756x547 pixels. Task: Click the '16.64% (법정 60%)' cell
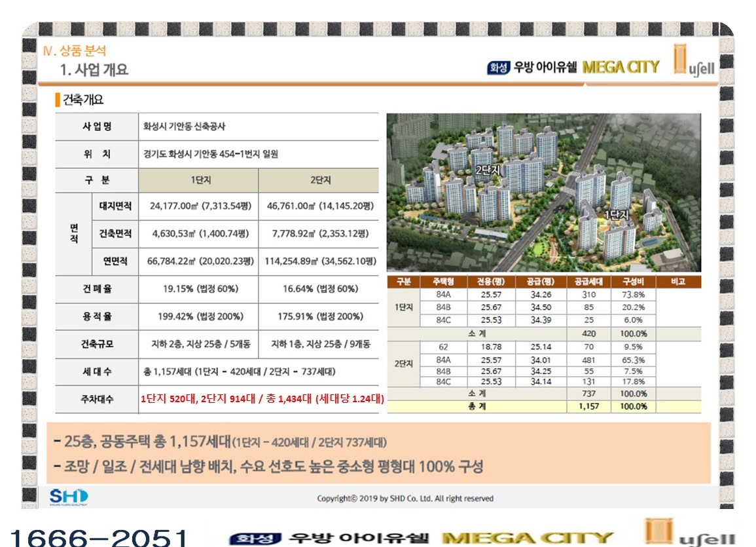pyautogui.click(x=320, y=288)
